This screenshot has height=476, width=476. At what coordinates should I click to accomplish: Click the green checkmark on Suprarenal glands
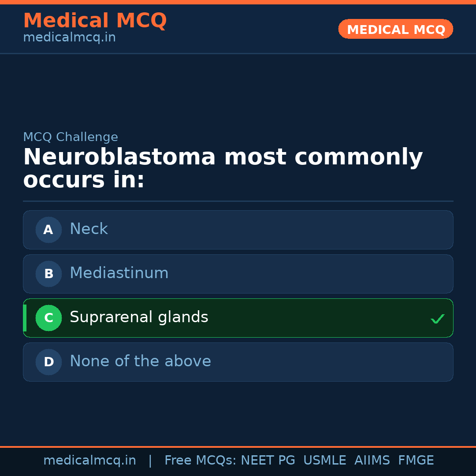(x=437, y=319)
